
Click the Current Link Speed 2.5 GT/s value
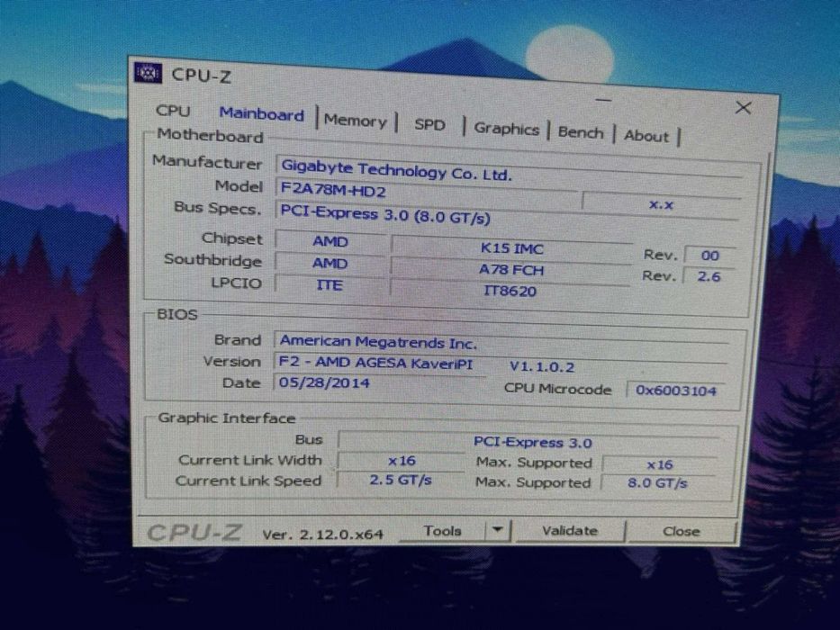click(x=400, y=480)
